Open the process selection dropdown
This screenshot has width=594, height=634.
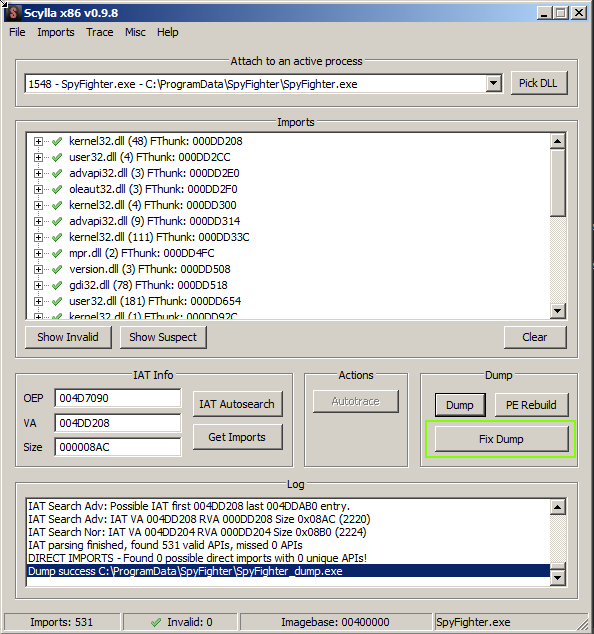tap(493, 84)
